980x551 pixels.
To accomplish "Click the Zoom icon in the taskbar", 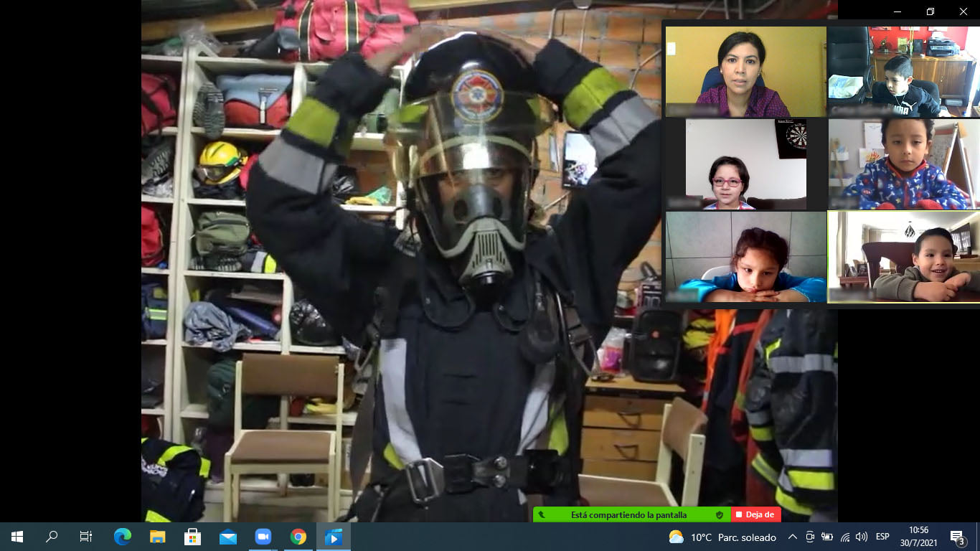I will [x=263, y=537].
